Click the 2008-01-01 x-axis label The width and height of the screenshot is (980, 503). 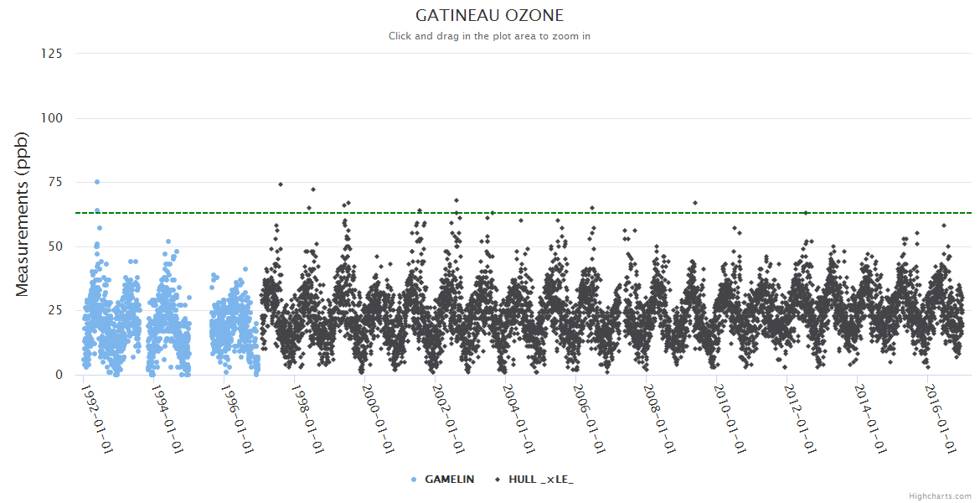coord(659,418)
